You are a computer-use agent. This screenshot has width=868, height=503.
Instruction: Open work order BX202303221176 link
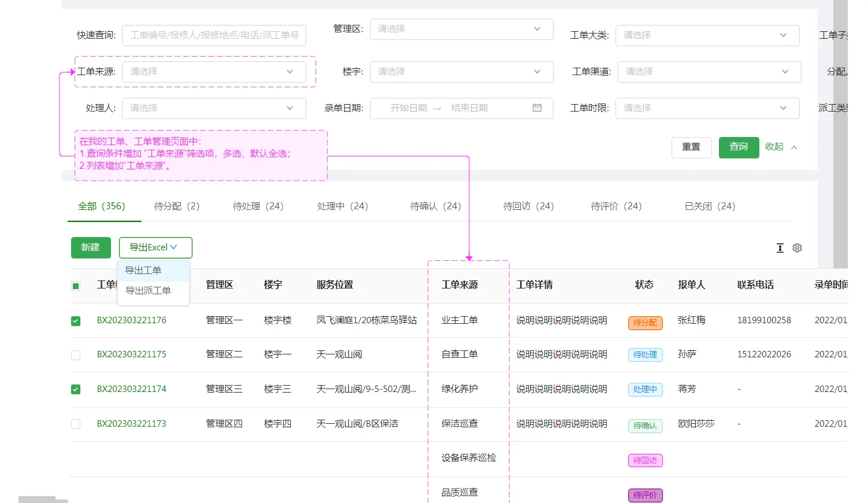pyautogui.click(x=132, y=320)
